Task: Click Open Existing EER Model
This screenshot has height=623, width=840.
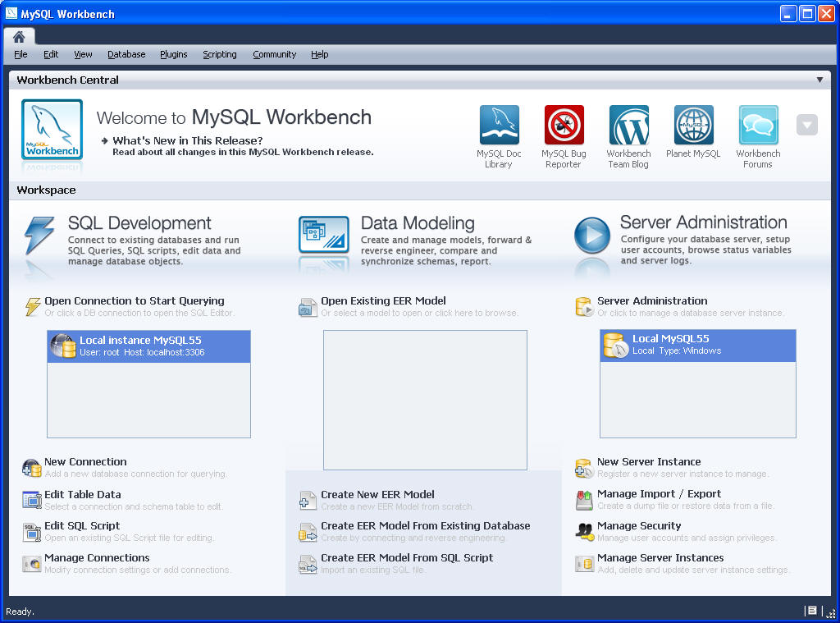Action: click(384, 300)
